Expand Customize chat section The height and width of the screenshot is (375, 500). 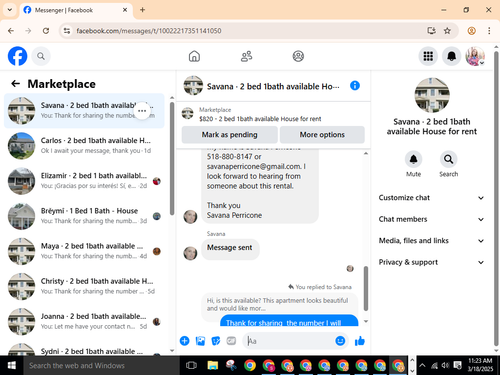(x=431, y=198)
